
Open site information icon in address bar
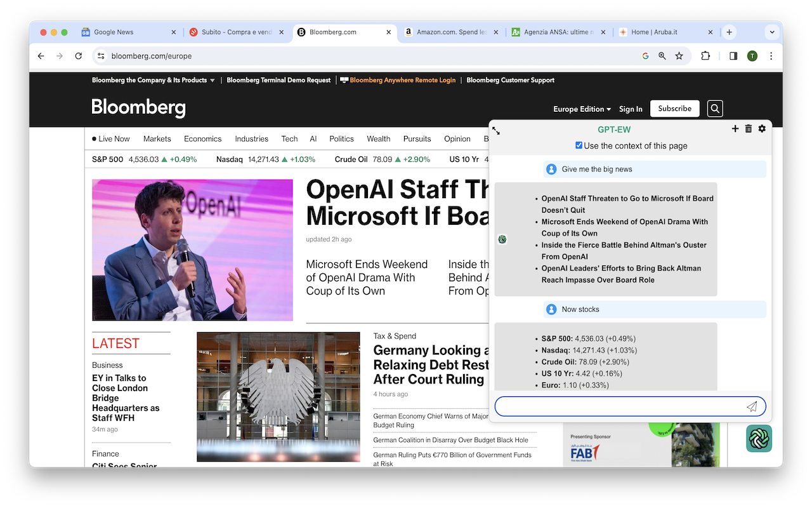100,56
